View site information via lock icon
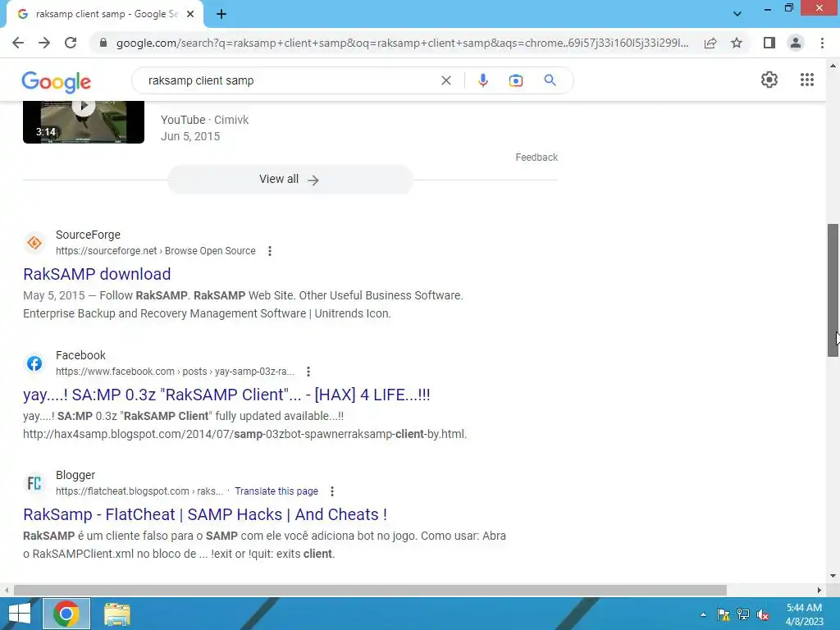Image resolution: width=840 pixels, height=630 pixels. pyautogui.click(x=103, y=43)
